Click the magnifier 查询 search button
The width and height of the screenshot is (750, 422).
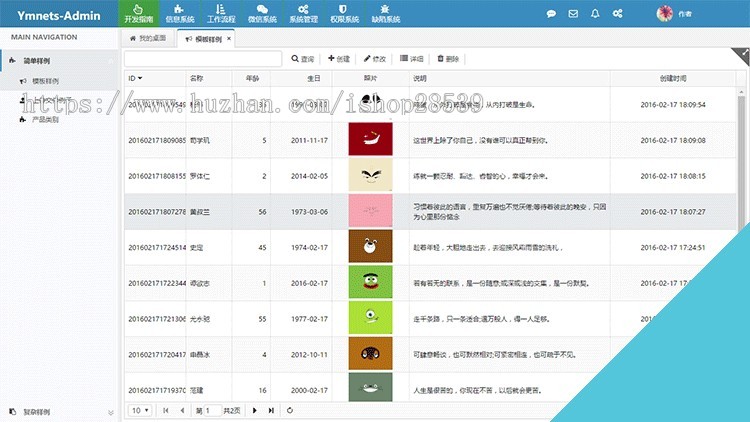[x=302, y=59]
